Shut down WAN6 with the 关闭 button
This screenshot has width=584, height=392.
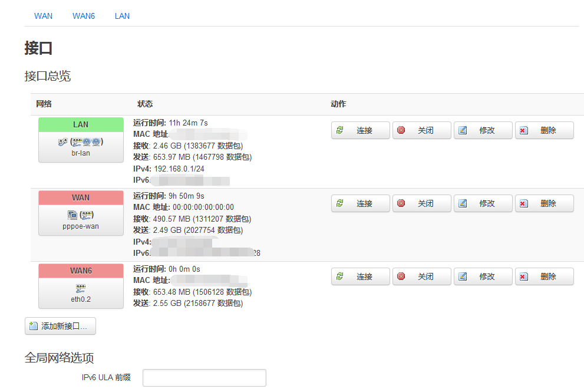point(421,276)
